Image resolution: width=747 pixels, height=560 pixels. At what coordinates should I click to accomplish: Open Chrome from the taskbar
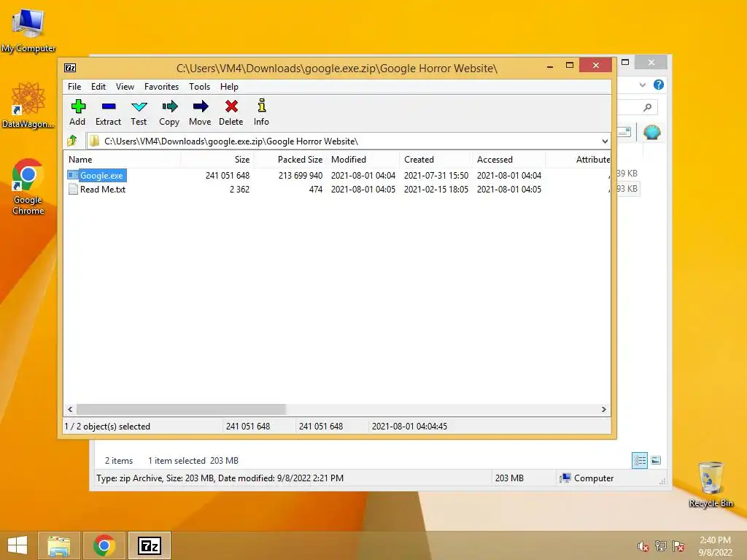[104, 545]
